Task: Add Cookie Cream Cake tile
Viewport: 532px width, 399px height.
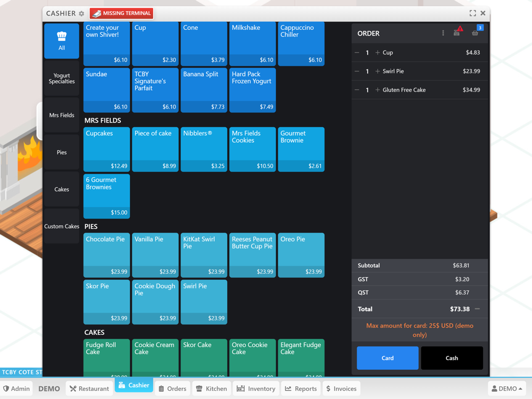Action: 155,358
